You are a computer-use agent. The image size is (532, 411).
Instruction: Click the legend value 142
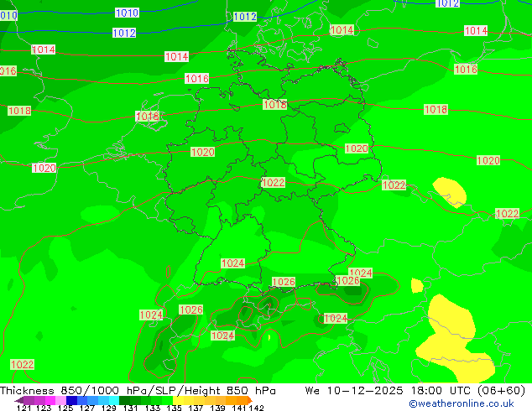(256, 408)
